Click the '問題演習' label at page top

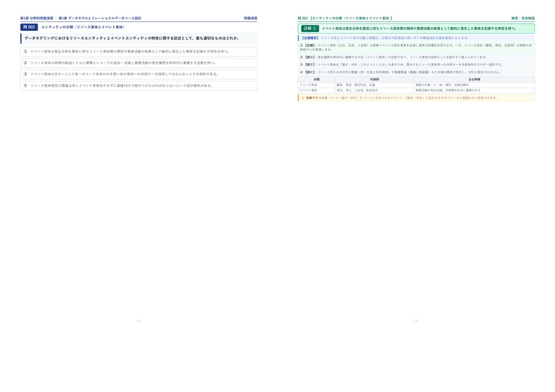click(250, 18)
